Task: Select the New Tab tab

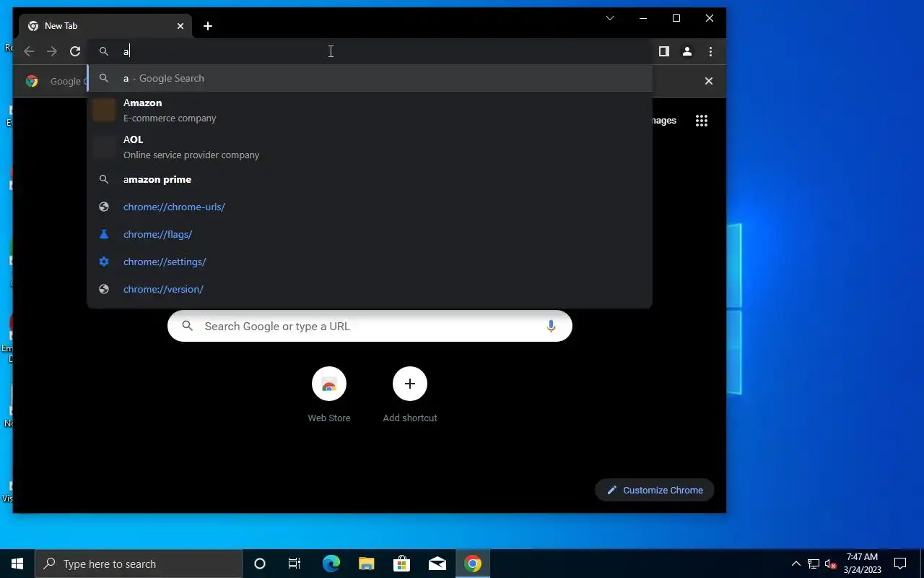Action: pyautogui.click(x=105, y=26)
